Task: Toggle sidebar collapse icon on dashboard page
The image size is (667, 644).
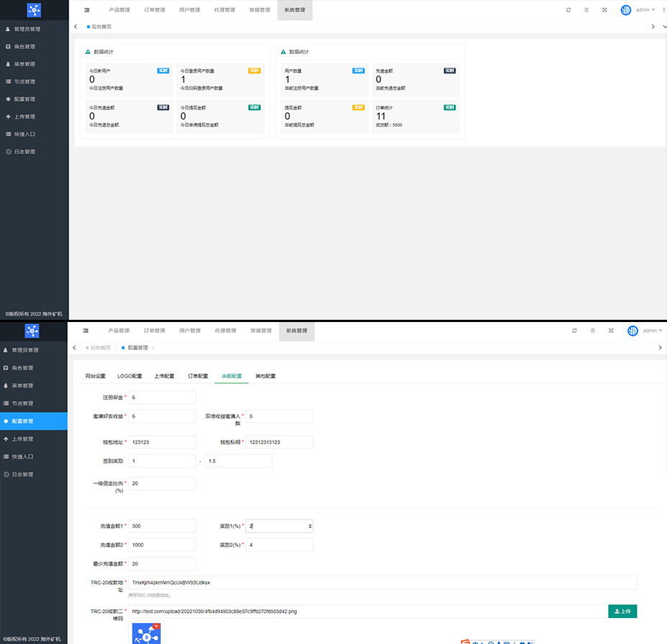Action: coord(86,10)
